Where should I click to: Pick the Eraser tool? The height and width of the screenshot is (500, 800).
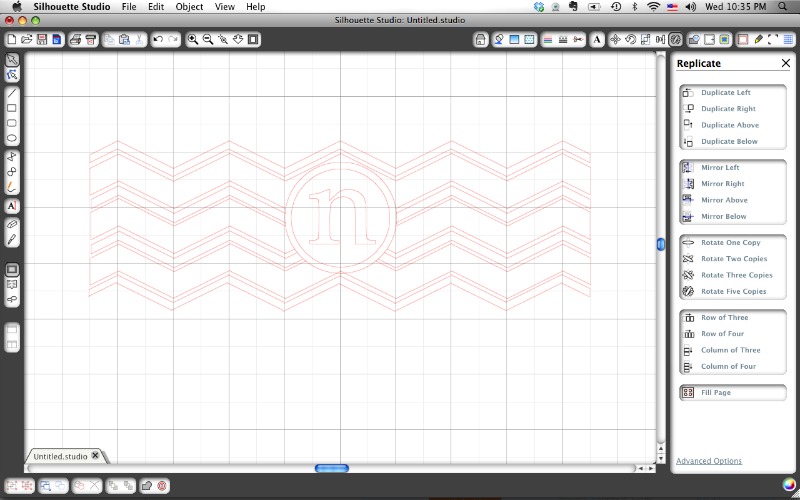click(x=12, y=223)
